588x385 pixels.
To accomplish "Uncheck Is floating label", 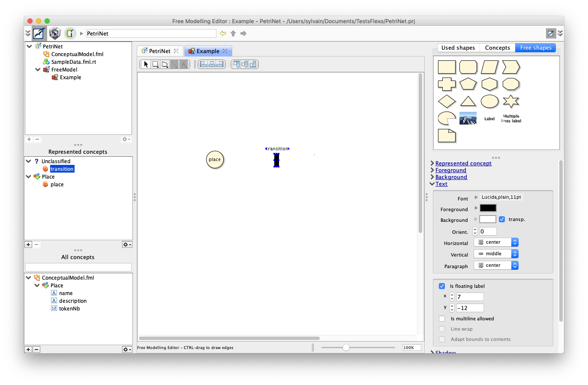I will pyautogui.click(x=442, y=286).
